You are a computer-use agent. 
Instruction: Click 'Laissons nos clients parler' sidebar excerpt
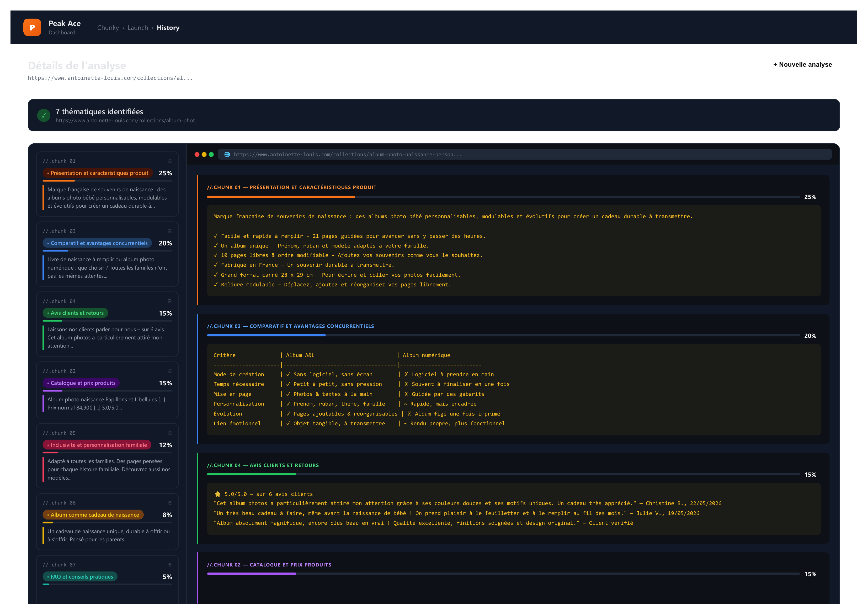(x=106, y=338)
